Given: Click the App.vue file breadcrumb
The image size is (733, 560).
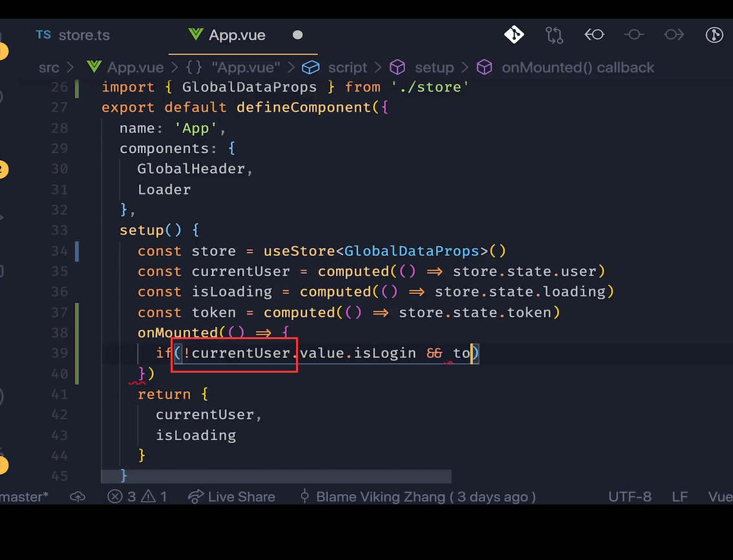Looking at the screenshot, I should coord(135,67).
